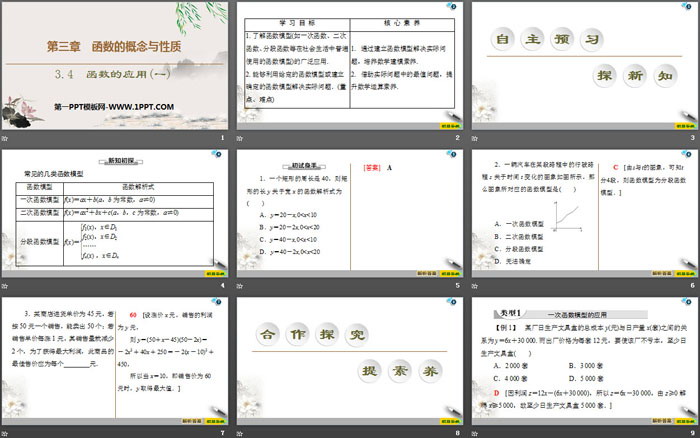Click 常见的几类函数模型 text on slide 4
This screenshot has width=700, height=438.
pos(54,174)
